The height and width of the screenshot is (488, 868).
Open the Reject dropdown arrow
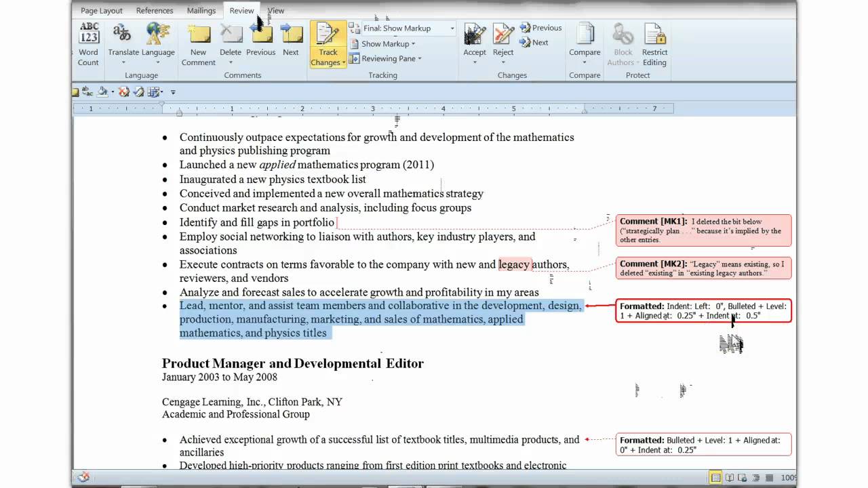click(503, 62)
